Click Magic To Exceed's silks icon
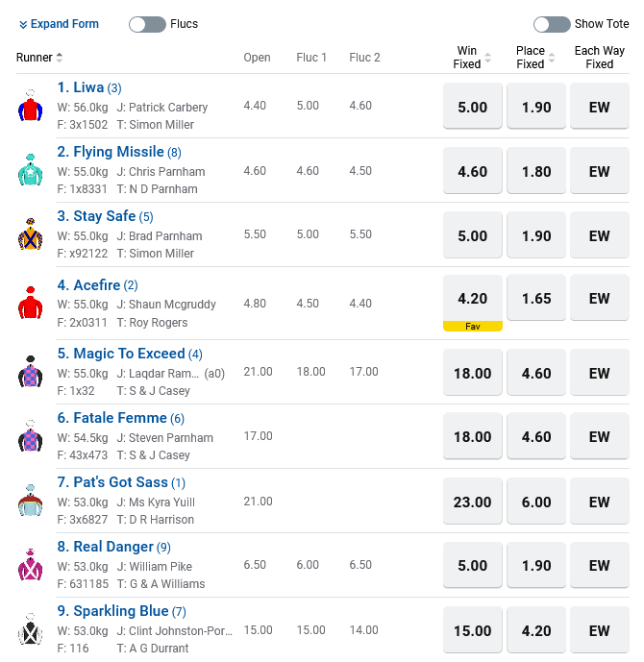Image resolution: width=644 pixels, height=662 pixels. click(31, 372)
